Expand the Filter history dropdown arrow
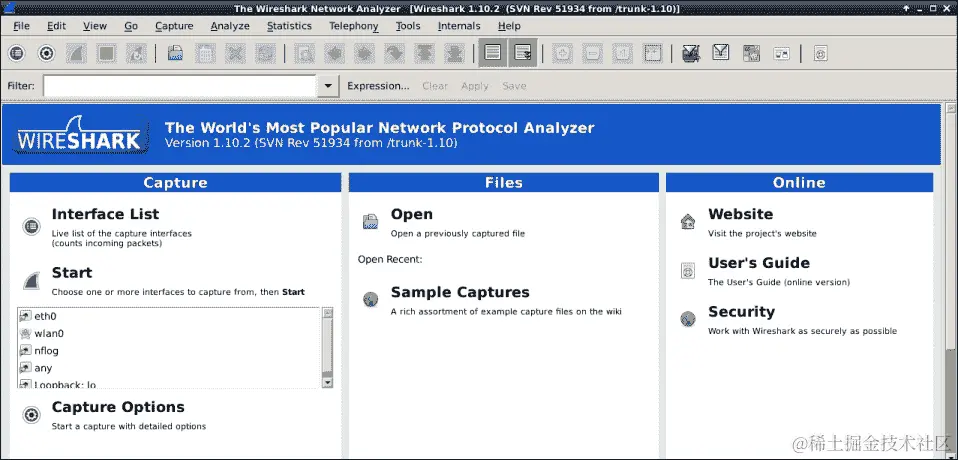The width and height of the screenshot is (958, 460). coord(328,86)
